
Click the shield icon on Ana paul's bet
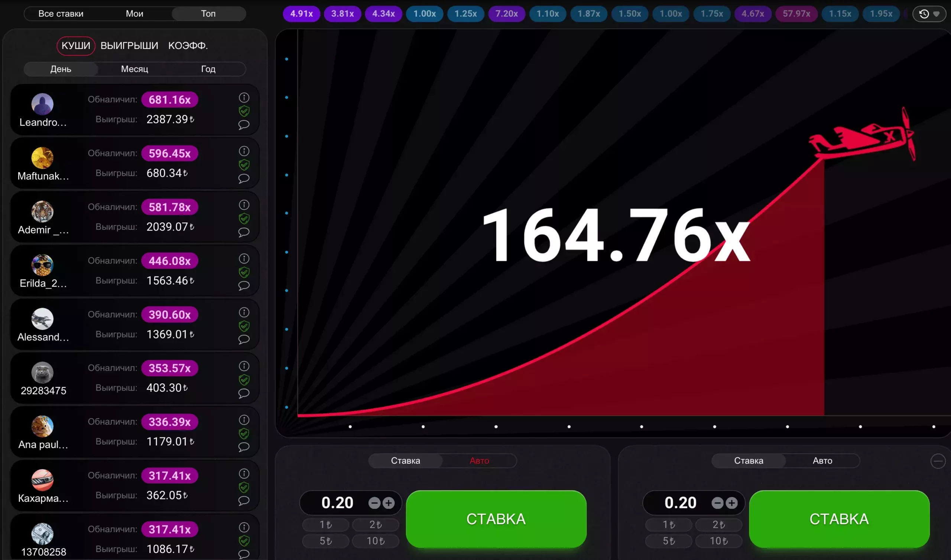click(244, 433)
